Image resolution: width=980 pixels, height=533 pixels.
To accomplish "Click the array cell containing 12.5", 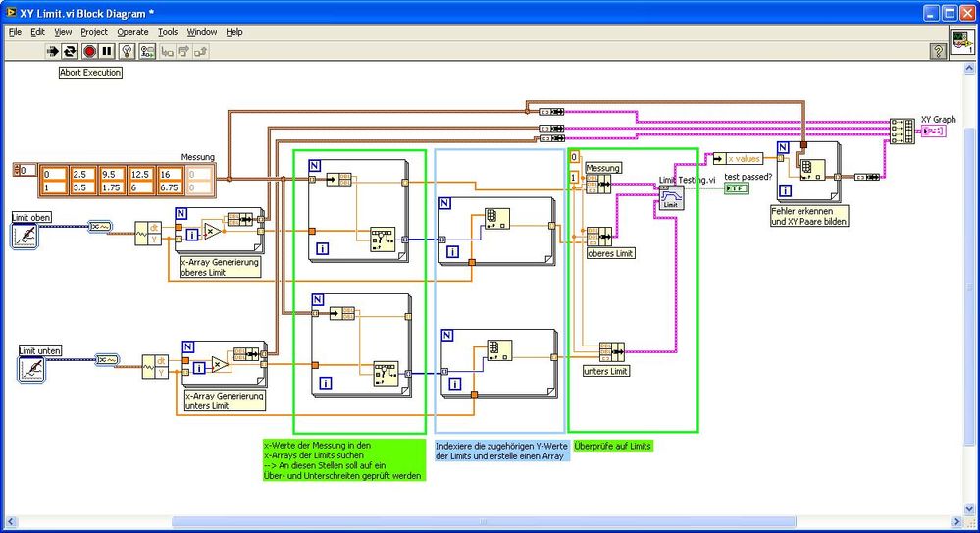I will click(141, 174).
